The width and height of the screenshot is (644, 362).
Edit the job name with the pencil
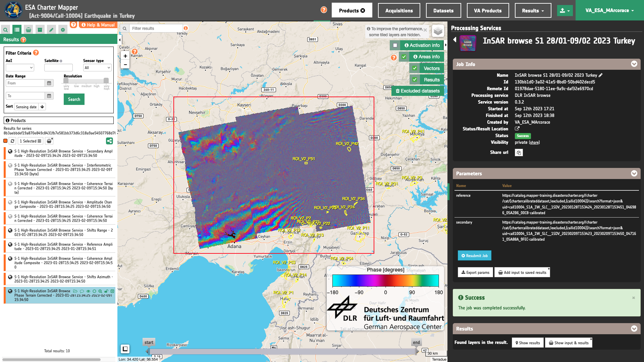[x=601, y=75]
